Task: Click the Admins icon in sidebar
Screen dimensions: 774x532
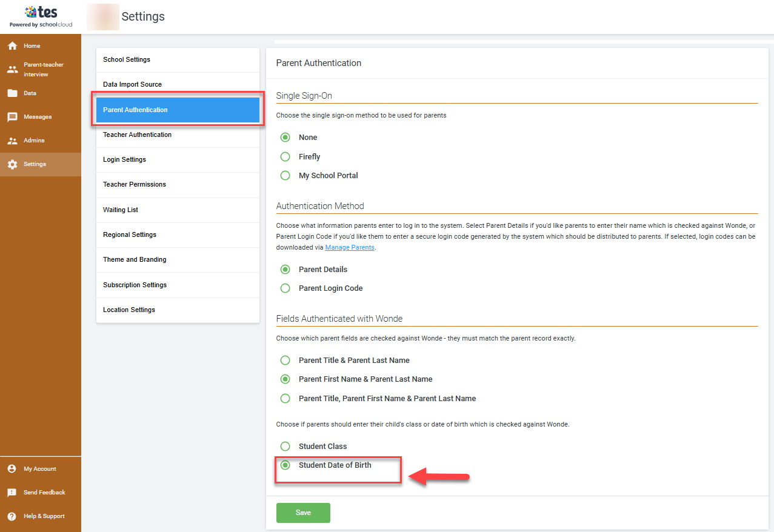Action: coord(12,141)
